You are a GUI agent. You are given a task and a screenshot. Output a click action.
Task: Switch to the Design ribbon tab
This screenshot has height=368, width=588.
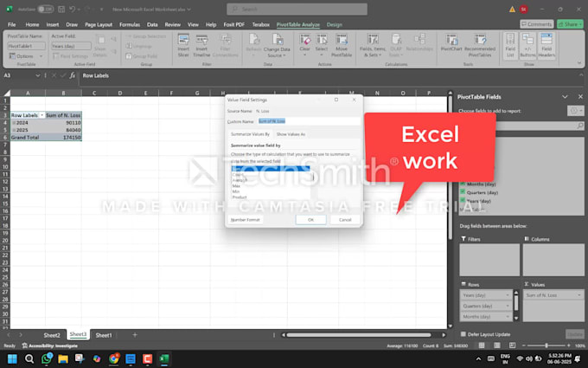point(334,24)
